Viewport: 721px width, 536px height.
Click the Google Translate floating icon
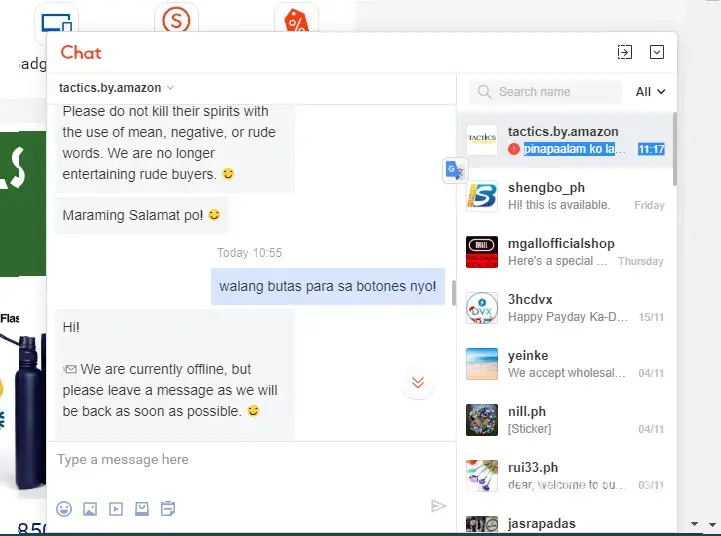tap(455, 171)
